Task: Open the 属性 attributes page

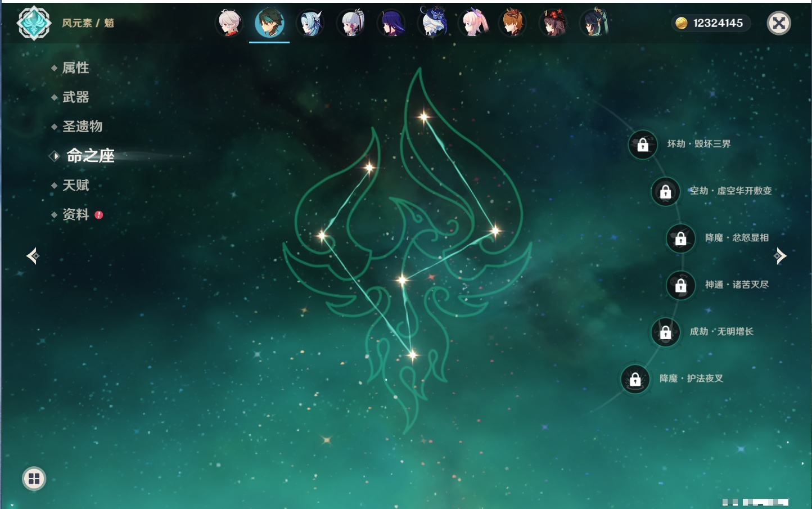Action: tap(75, 68)
